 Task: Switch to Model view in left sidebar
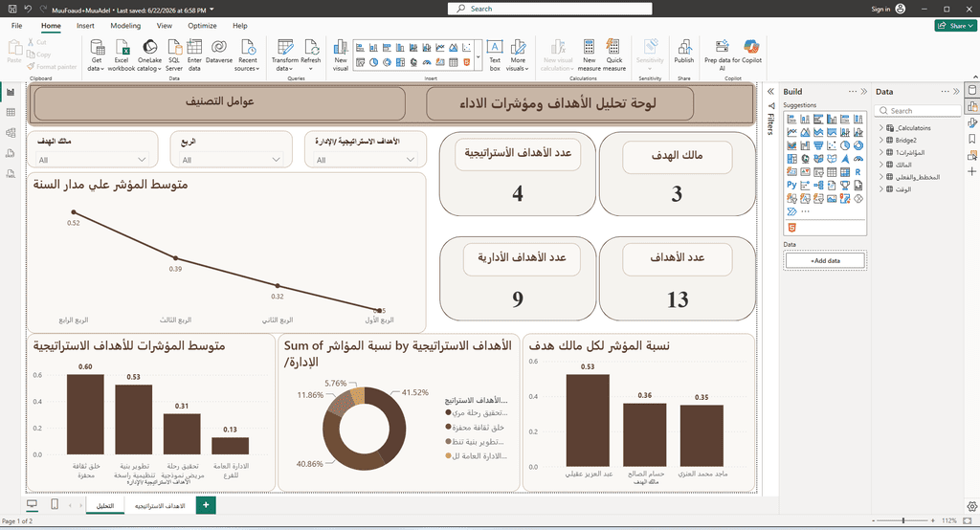coord(11,133)
